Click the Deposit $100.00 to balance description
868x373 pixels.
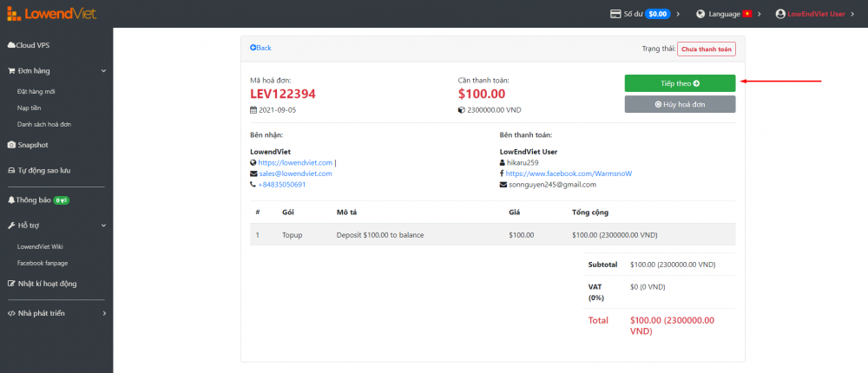coord(380,235)
